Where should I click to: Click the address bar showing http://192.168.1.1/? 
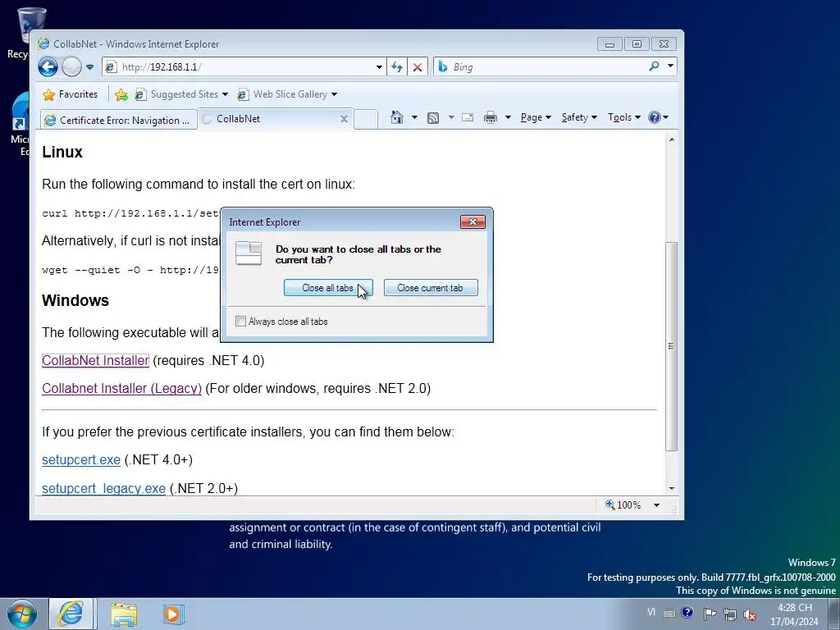pos(240,67)
